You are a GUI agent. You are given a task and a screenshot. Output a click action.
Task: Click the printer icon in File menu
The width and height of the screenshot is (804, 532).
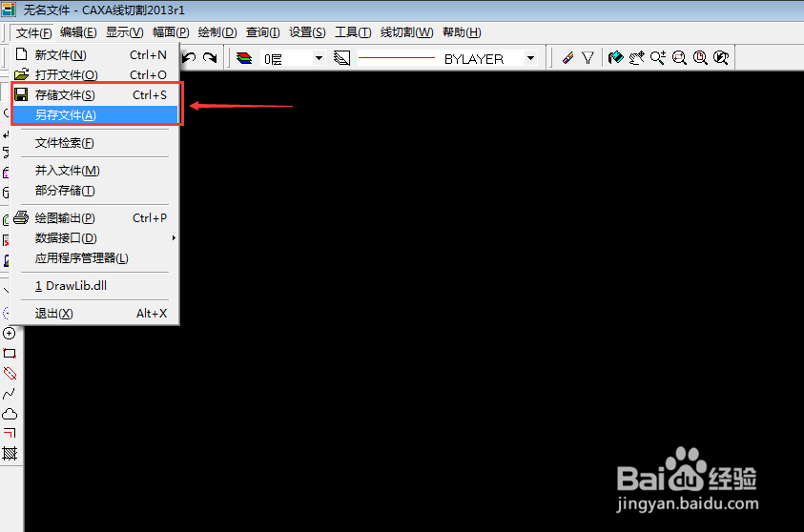tap(21, 217)
